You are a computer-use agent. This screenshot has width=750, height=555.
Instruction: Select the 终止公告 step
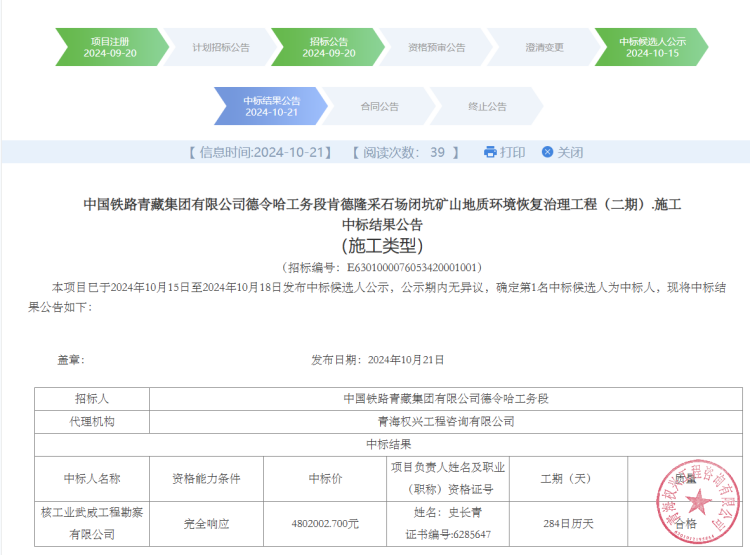click(x=487, y=106)
